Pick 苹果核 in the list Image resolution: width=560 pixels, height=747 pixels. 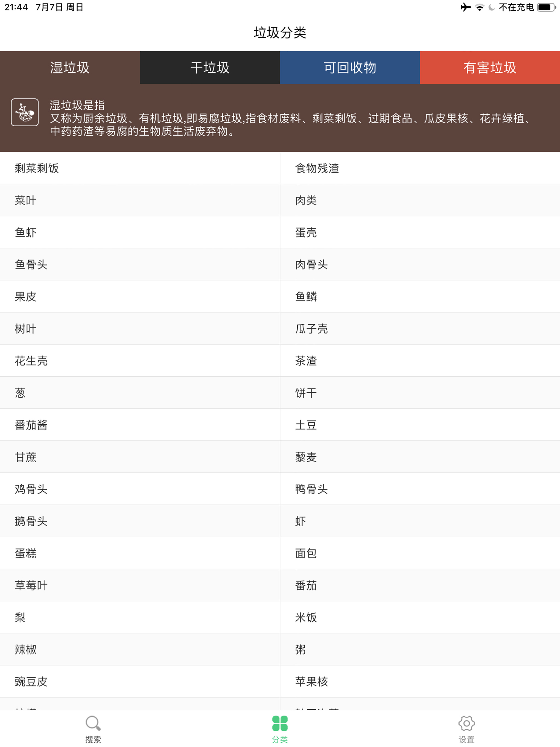[311, 681]
